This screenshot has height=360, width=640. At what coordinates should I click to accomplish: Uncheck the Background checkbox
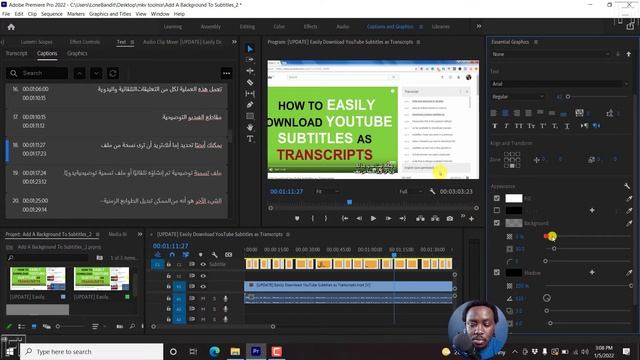[497, 223]
